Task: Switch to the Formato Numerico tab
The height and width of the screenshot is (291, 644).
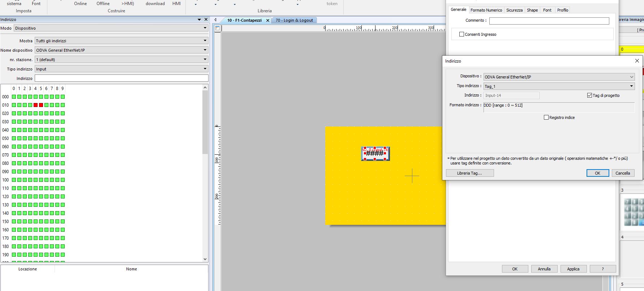Action: click(486, 10)
